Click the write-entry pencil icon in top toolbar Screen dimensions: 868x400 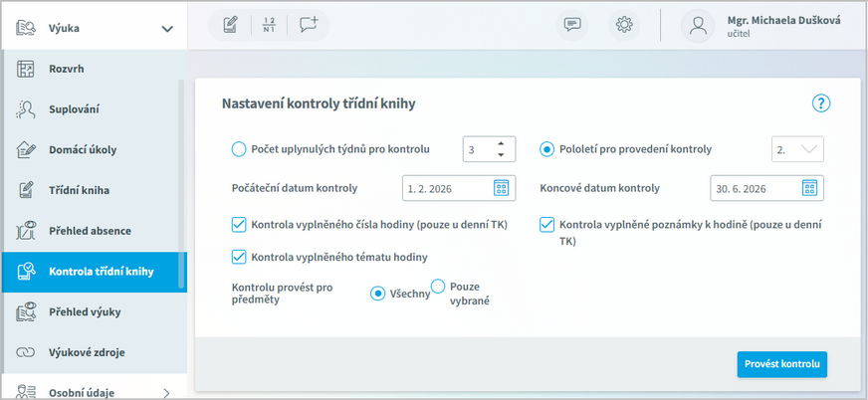click(231, 25)
